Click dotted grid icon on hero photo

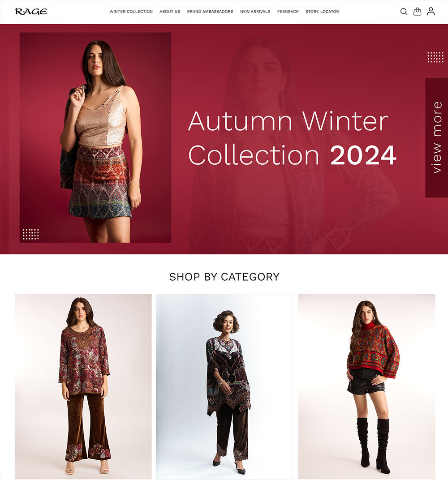31,234
